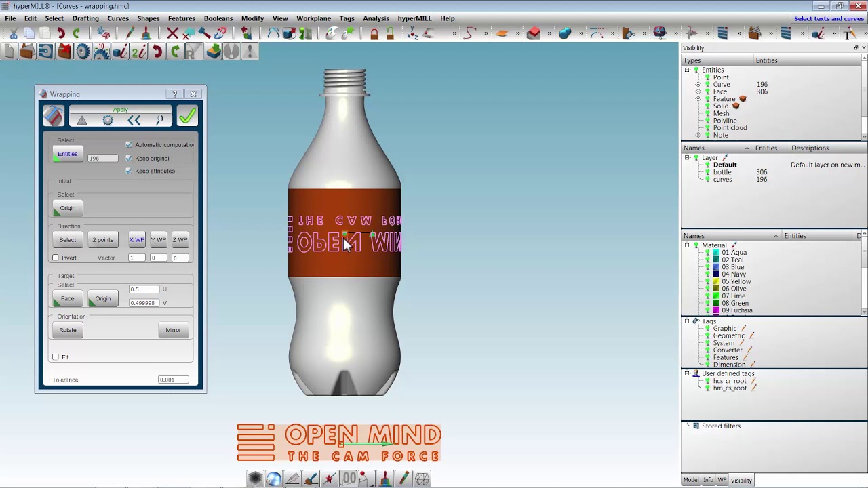Screen dimensions: 868x488
Task: Click the Face target button
Action: (67, 298)
